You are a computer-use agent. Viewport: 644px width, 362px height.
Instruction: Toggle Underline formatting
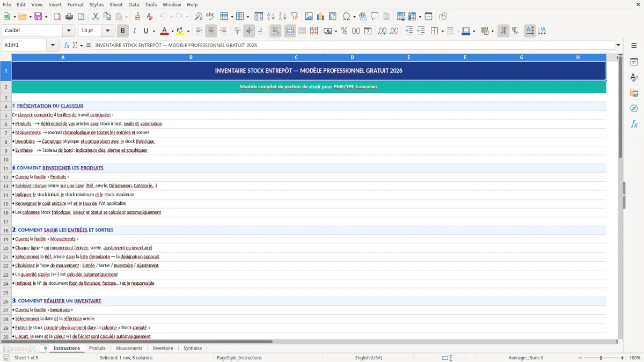click(x=146, y=31)
